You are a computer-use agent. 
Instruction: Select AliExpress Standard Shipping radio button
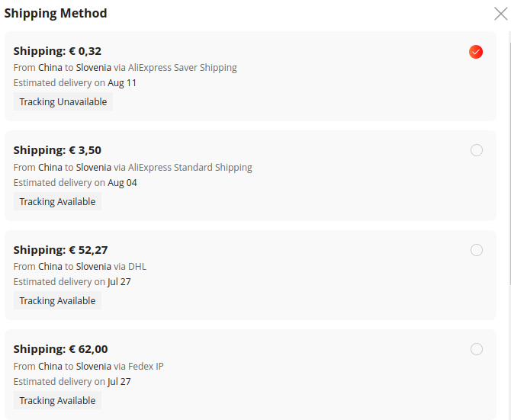coord(477,150)
